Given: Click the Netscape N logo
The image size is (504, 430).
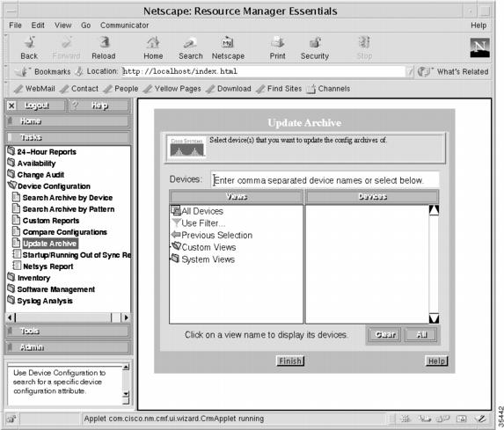Looking at the screenshot, I should [479, 47].
